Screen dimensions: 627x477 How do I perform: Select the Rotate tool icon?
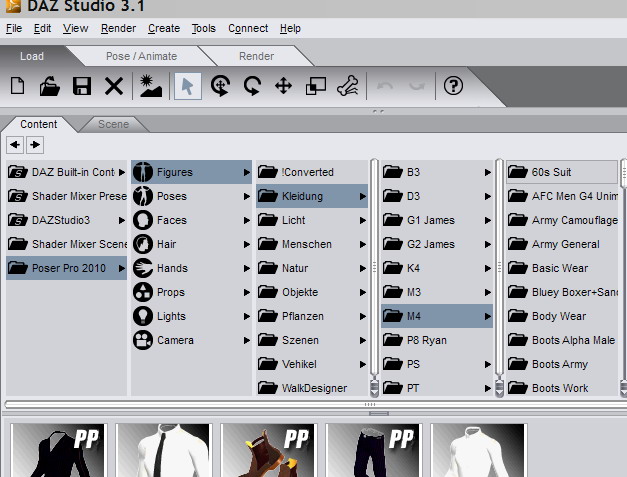252,86
